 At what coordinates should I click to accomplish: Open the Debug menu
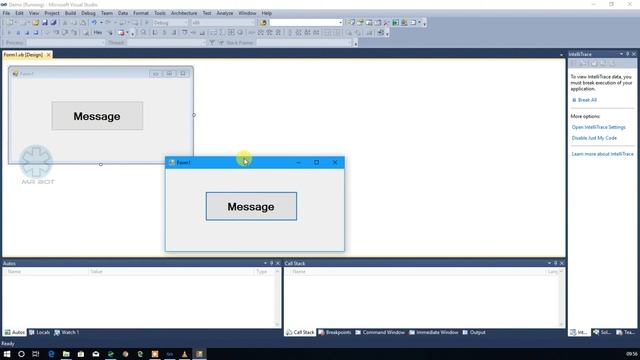click(88, 13)
